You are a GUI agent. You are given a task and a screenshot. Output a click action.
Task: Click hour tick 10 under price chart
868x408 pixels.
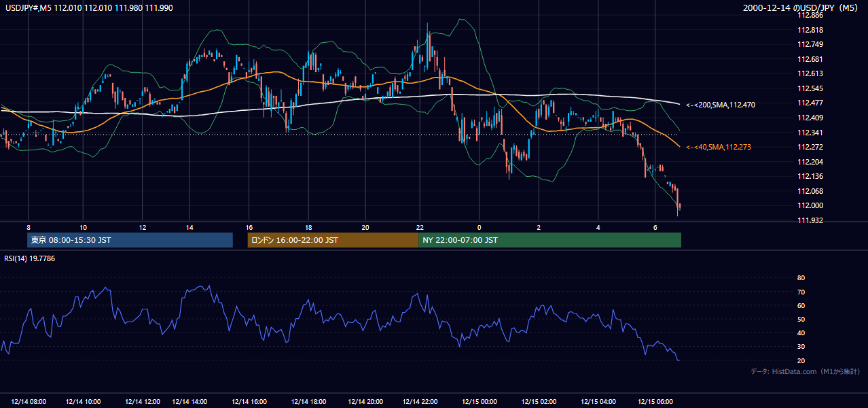point(83,227)
